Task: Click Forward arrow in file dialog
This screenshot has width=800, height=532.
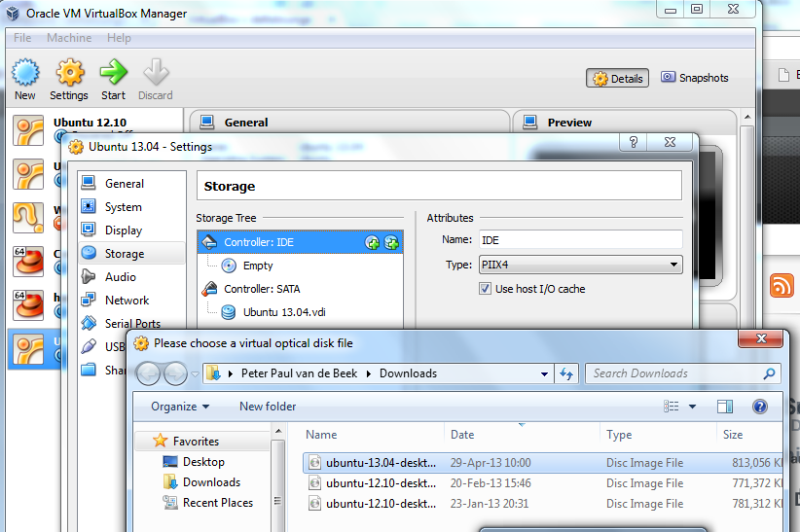Action: (x=175, y=373)
